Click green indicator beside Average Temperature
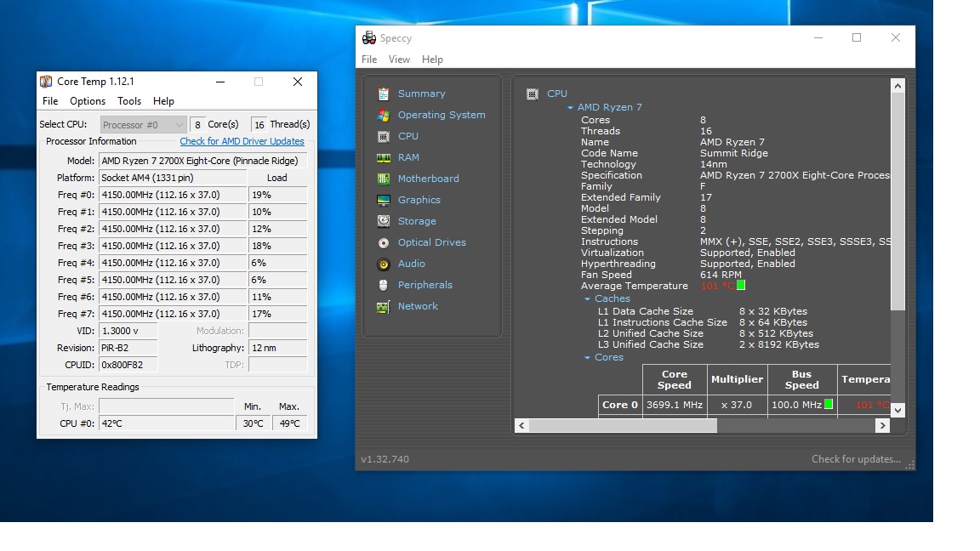The width and height of the screenshot is (980, 551). (x=741, y=286)
